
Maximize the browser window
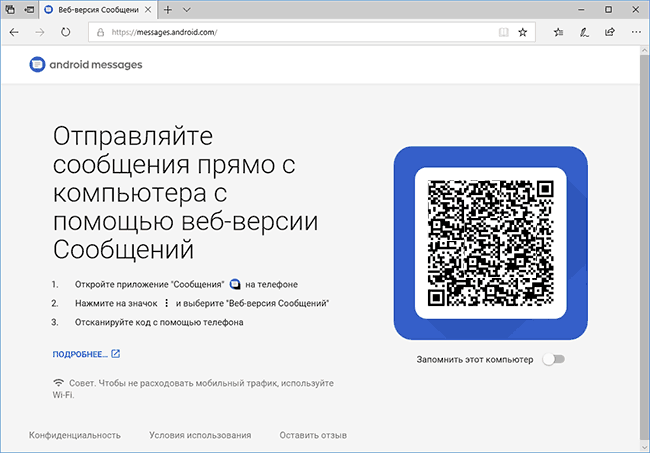(608, 10)
